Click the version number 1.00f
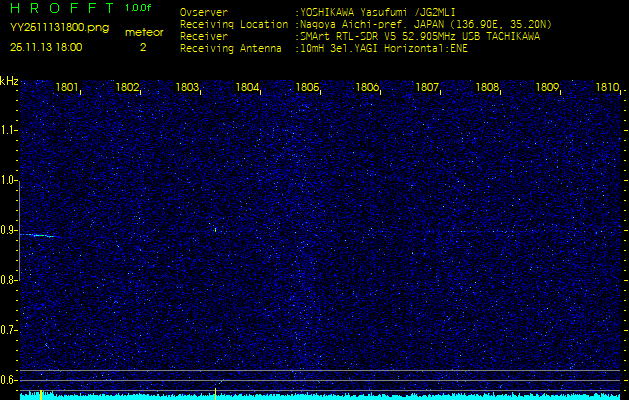The image size is (629, 400). (139, 8)
